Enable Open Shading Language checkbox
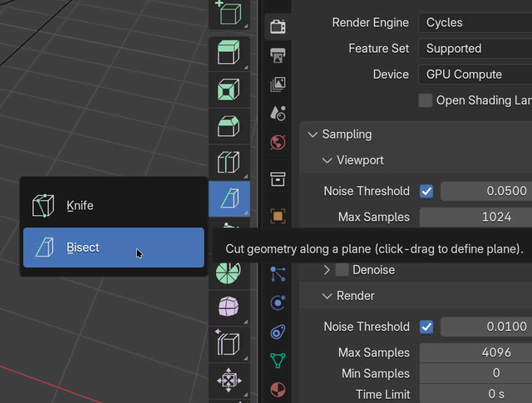 pos(426,100)
